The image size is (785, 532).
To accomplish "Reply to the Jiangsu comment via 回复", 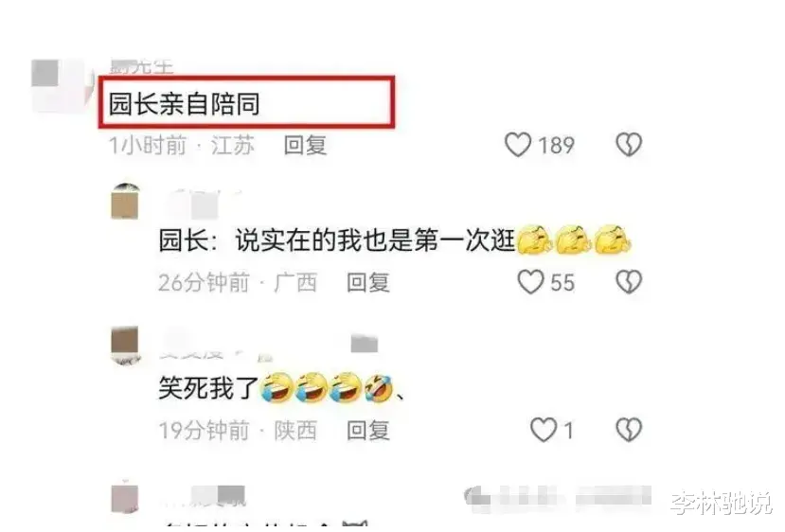I will tap(306, 146).
